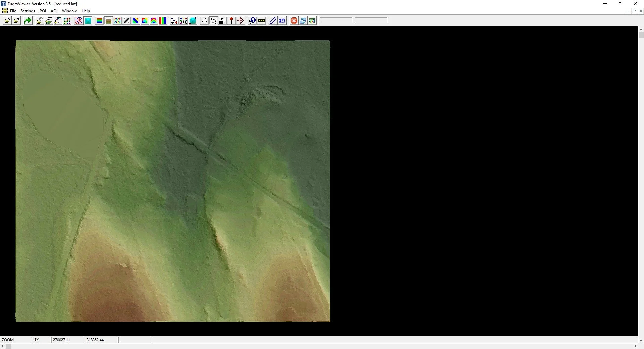Viewport: 644px width, 349px height.
Task: Select the rainbow chevron color icon
Action: 154,21
